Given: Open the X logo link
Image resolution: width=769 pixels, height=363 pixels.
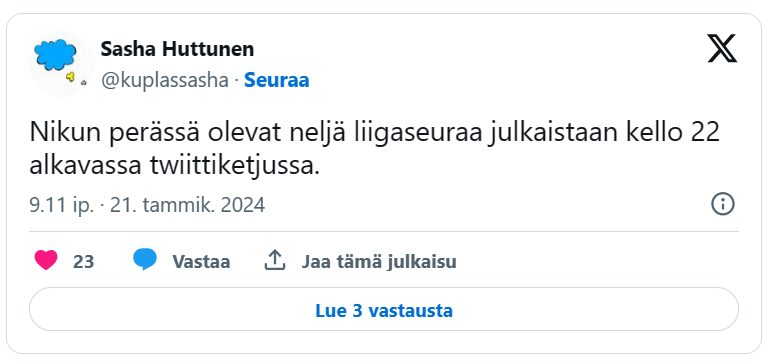Looking at the screenshot, I should coord(722,49).
